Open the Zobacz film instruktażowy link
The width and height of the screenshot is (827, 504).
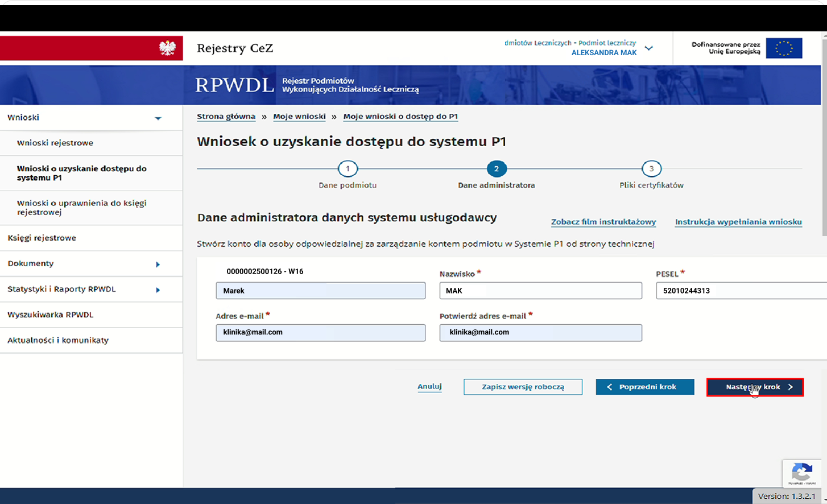click(603, 222)
